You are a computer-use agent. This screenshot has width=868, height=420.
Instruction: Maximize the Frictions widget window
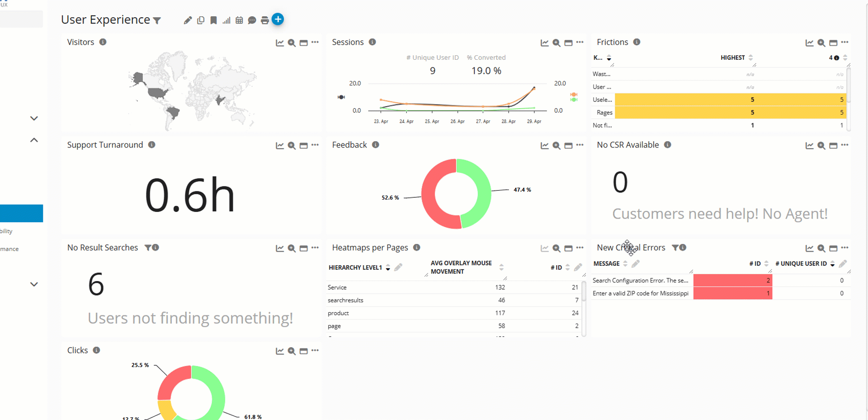pyautogui.click(x=833, y=43)
